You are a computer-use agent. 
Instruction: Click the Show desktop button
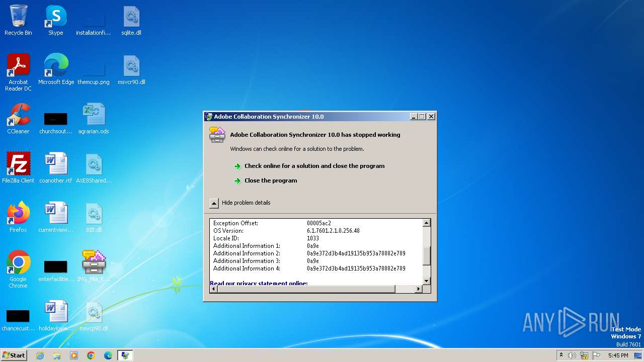coord(638,355)
